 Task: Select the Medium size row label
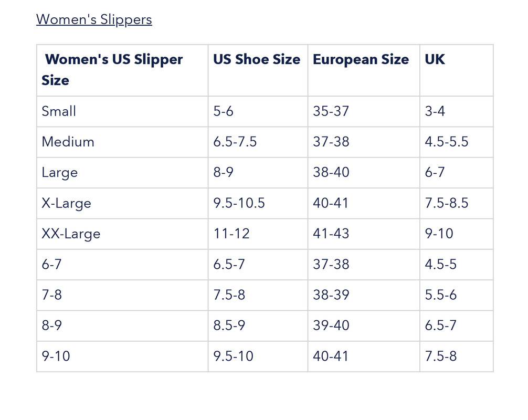pos(68,142)
